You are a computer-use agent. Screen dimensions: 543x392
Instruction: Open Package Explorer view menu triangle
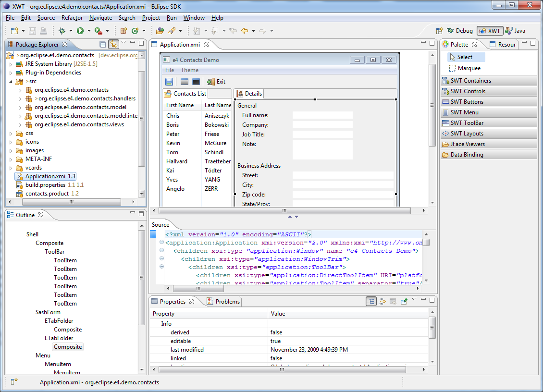[123, 43]
